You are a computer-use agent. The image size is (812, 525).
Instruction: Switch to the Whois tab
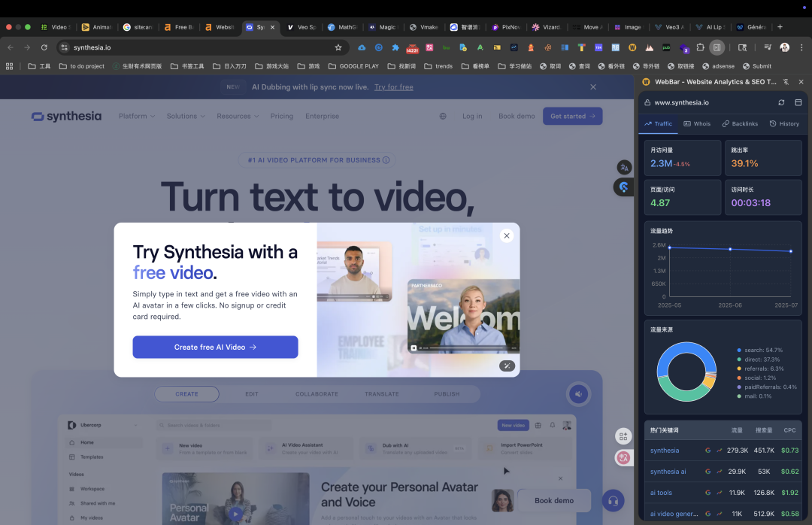pyautogui.click(x=697, y=124)
